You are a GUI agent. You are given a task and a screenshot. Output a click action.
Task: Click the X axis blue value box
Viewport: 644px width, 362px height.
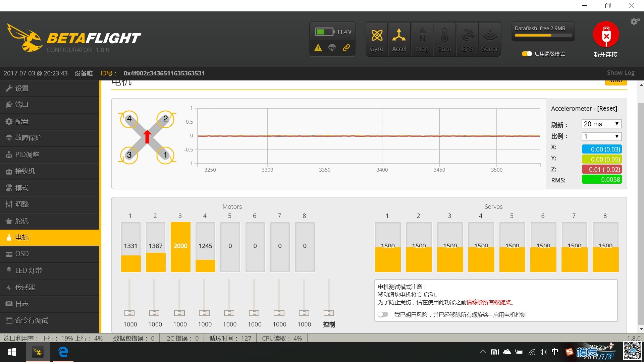(602, 149)
